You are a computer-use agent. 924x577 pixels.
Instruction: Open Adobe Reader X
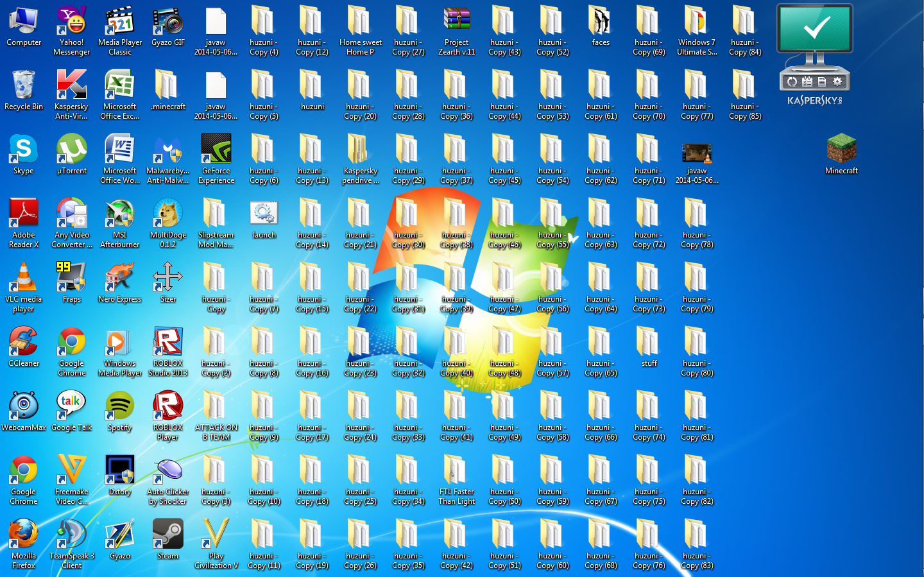coord(24,224)
